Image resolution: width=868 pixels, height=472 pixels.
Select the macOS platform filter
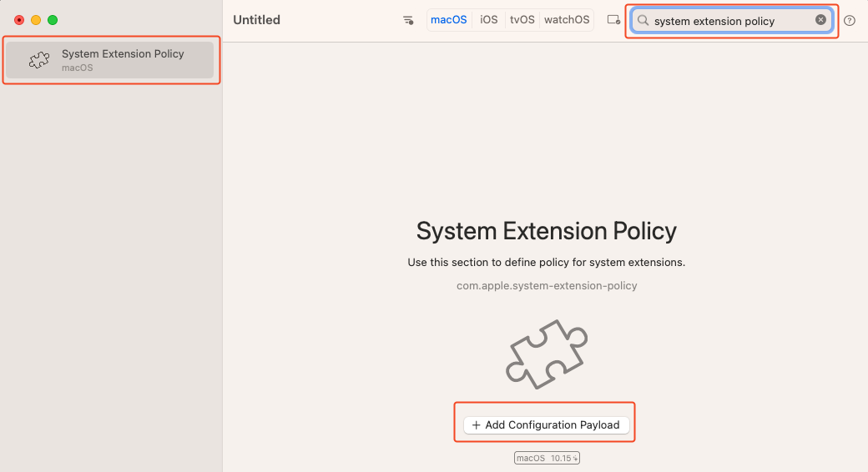pyautogui.click(x=449, y=20)
